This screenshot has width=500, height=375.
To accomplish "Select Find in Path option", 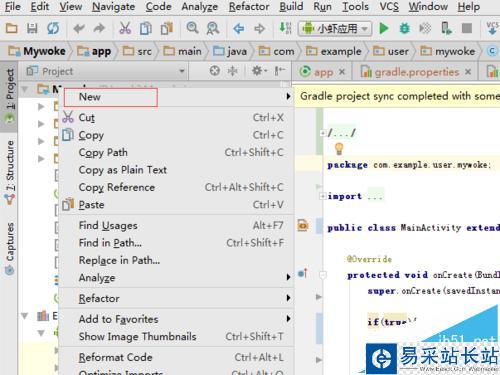I will [x=177, y=243].
